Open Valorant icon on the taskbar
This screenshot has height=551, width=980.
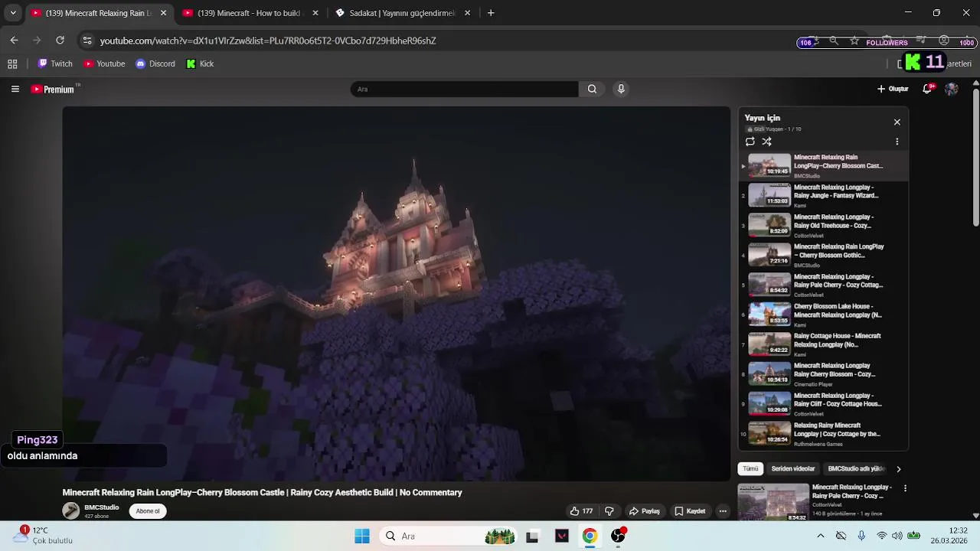tap(561, 536)
